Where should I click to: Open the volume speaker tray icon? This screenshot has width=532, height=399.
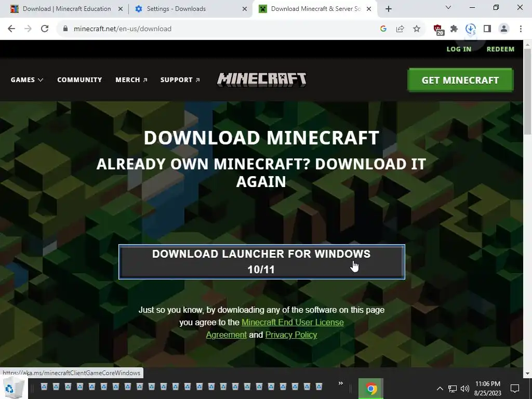[465, 389]
